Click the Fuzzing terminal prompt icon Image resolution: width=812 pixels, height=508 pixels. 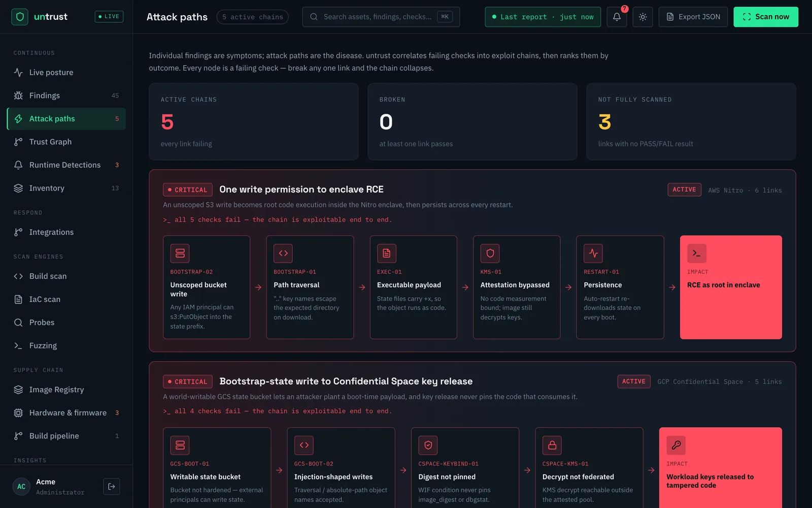(18, 345)
